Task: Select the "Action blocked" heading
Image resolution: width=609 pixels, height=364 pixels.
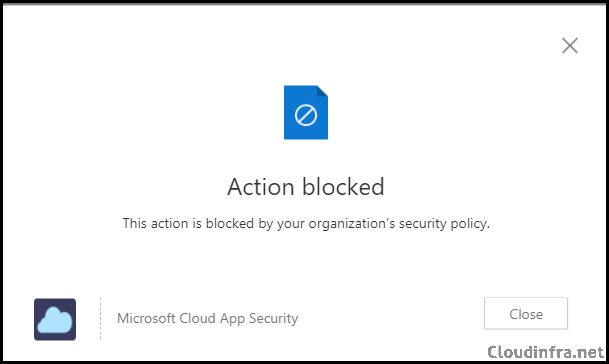Action: pyautogui.click(x=306, y=187)
